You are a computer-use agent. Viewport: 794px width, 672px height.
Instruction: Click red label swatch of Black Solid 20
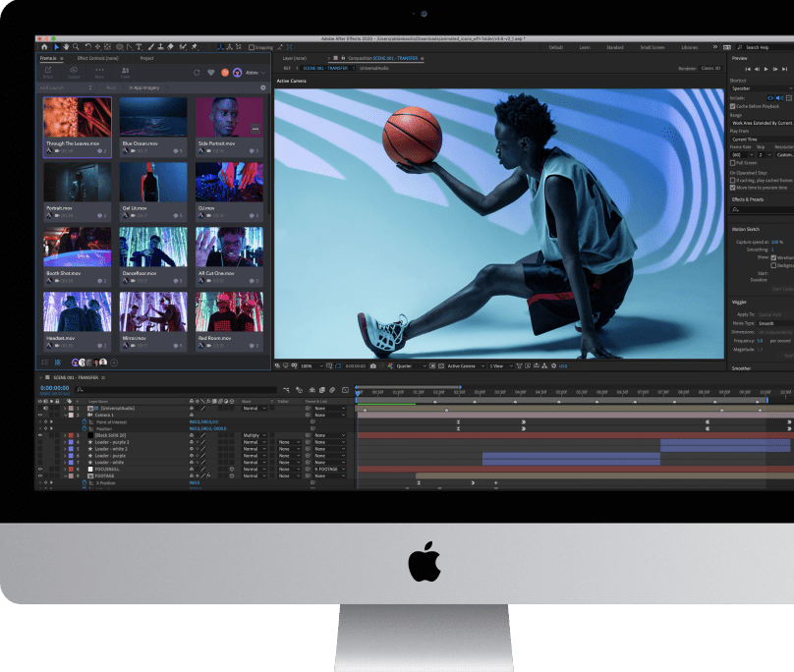click(72, 435)
